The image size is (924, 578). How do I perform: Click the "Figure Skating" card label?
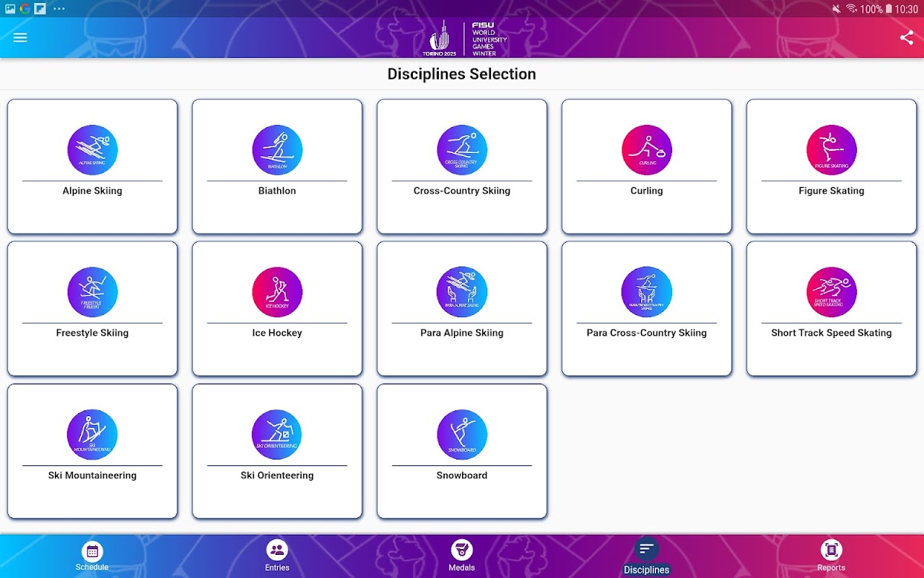point(832,191)
